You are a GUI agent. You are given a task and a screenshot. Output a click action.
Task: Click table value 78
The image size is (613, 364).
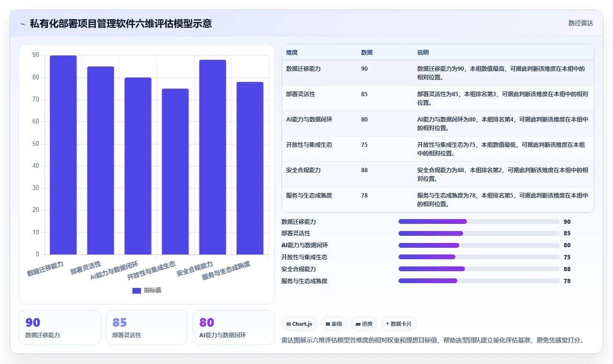coord(364,196)
